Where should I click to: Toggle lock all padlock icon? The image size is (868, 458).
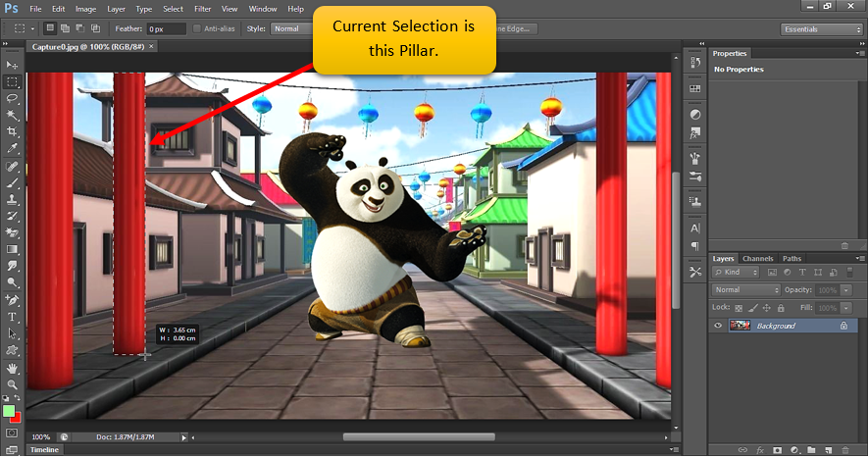[x=781, y=308]
